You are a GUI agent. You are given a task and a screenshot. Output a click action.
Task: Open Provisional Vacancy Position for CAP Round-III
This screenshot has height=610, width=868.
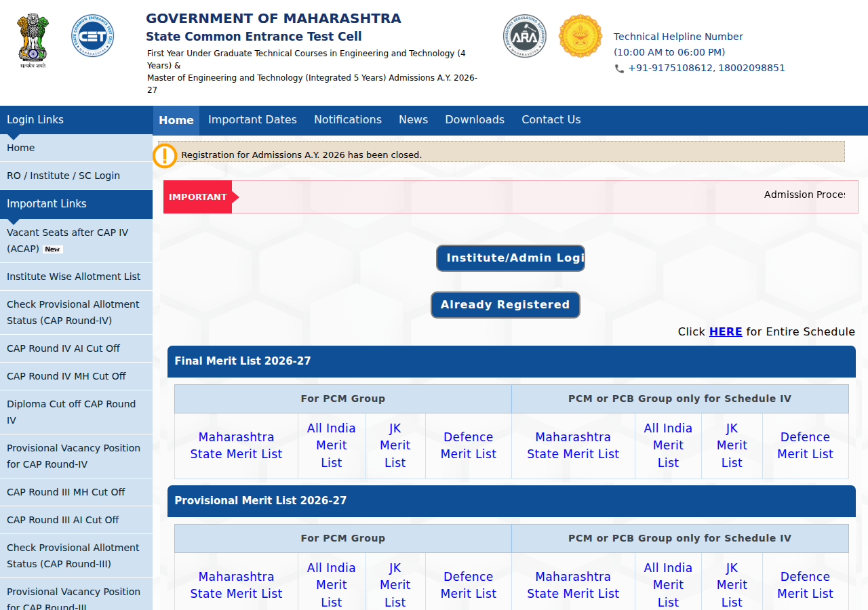tap(76, 594)
